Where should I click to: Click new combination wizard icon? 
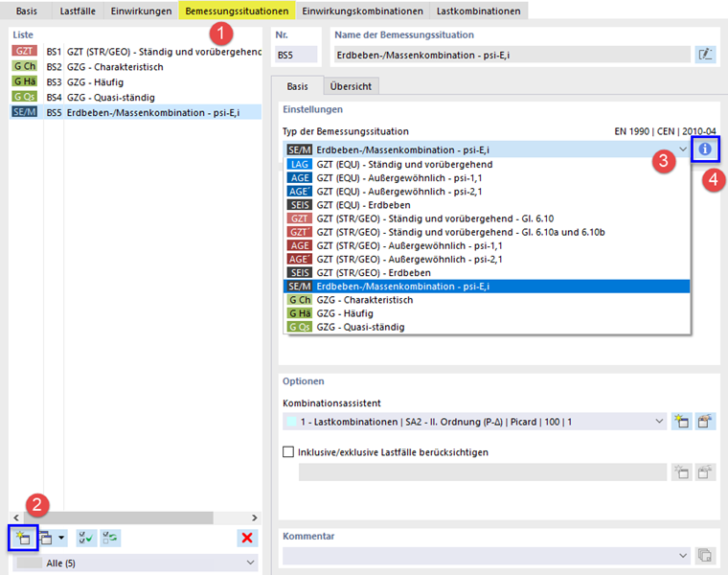[681, 422]
